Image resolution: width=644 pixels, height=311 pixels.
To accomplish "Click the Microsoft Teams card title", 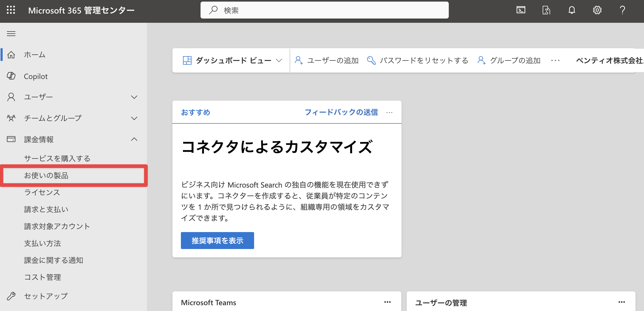I will coord(208,303).
